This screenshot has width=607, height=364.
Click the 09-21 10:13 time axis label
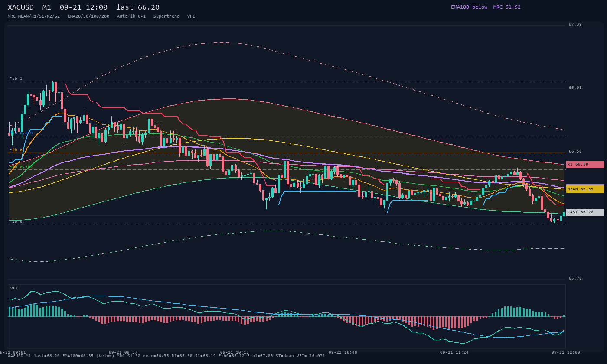pos(235,352)
